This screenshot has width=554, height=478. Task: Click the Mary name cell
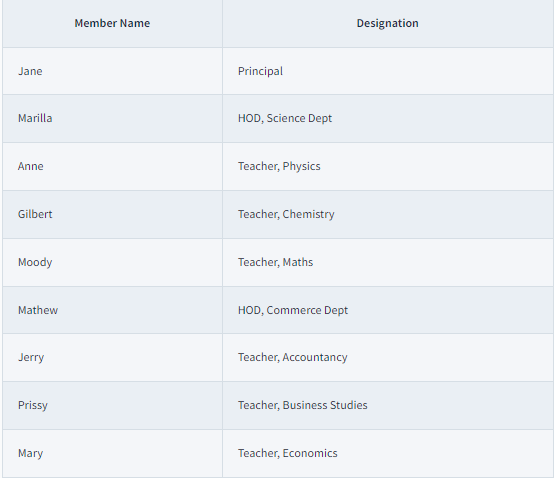tap(112, 454)
